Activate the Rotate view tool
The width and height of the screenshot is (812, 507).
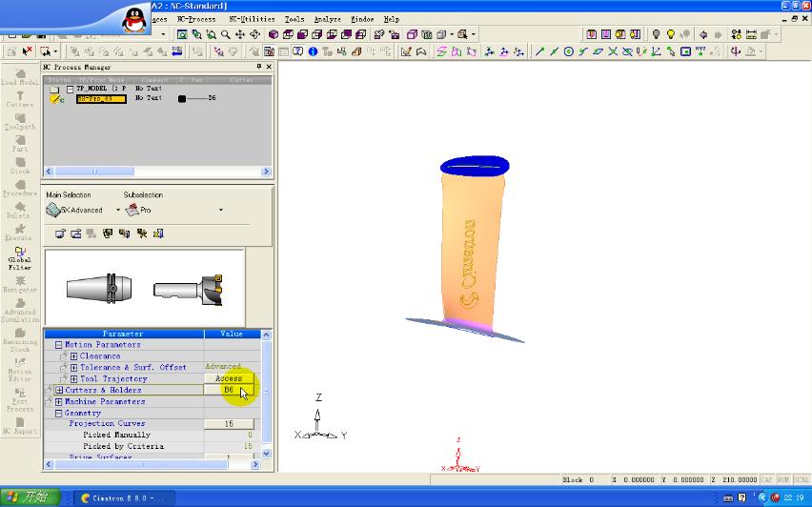[x=254, y=34]
